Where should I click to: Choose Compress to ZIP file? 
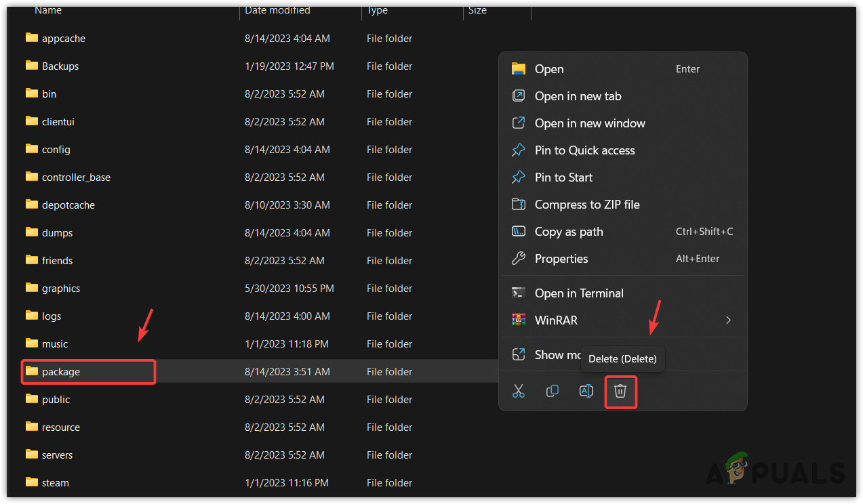point(586,205)
